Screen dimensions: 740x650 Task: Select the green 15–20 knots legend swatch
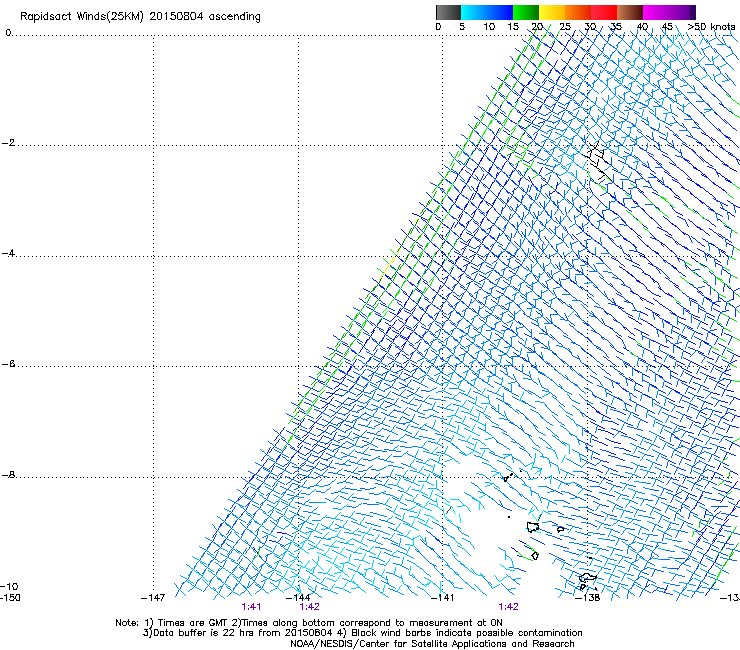pos(526,12)
